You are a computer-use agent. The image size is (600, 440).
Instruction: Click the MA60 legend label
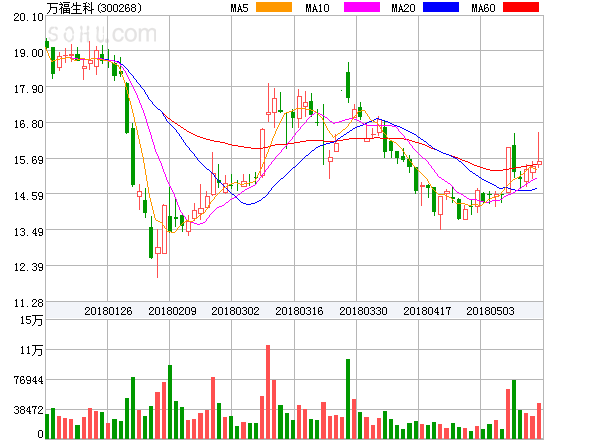pyautogui.click(x=483, y=8)
